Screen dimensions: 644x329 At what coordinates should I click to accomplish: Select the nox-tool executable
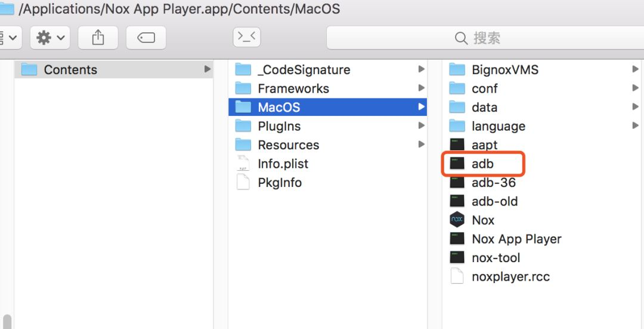pyautogui.click(x=496, y=258)
